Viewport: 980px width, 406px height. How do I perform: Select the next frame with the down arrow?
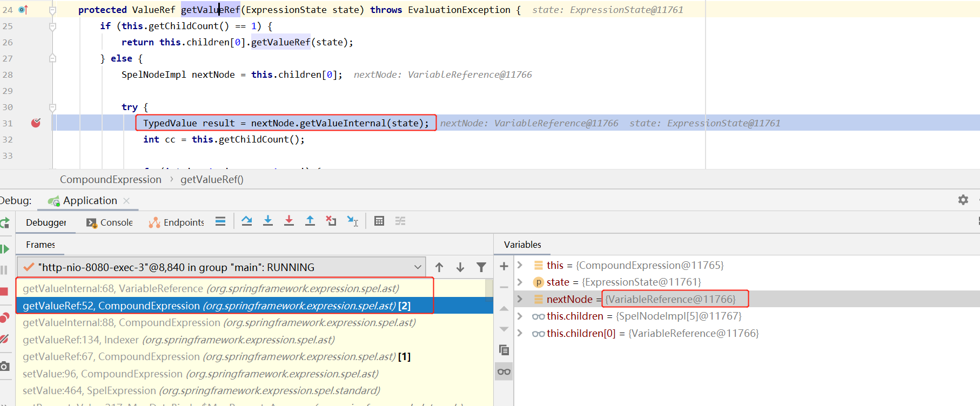click(x=460, y=267)
